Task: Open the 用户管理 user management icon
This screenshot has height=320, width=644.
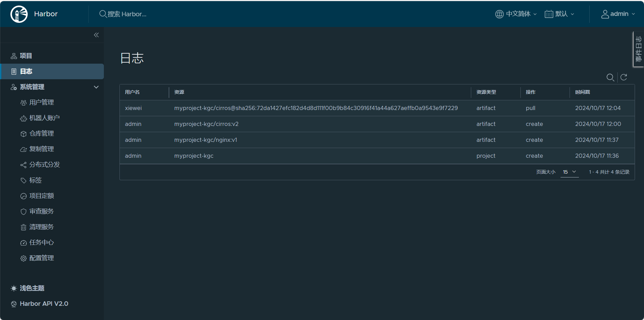Action: [24, 102]
